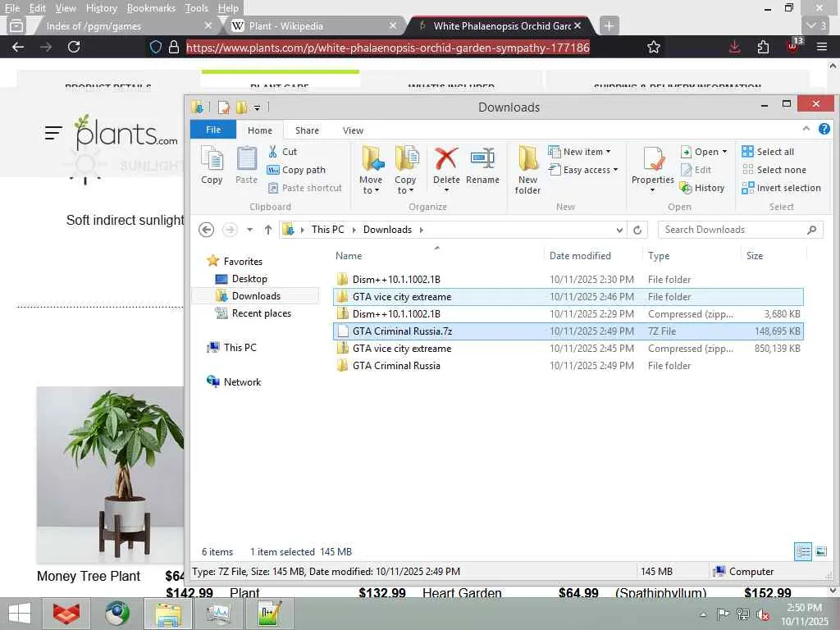
Task: Collapse the ribbon with chevron
Action: [806, 129]
